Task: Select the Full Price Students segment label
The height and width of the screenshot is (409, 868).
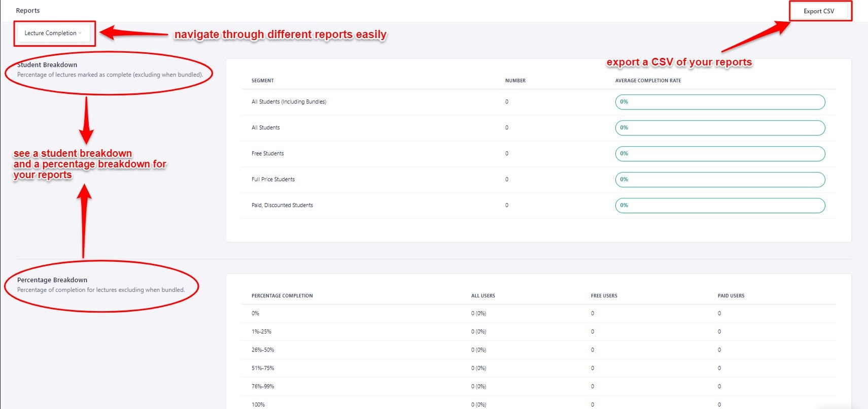Action: tap(273, 180)
